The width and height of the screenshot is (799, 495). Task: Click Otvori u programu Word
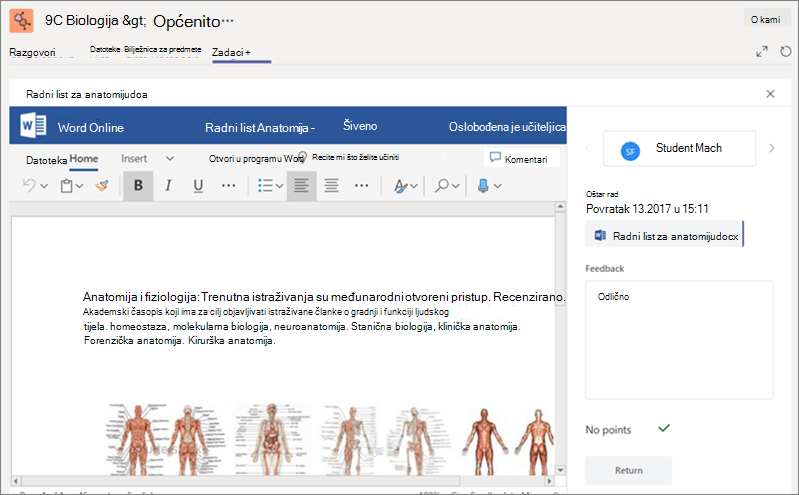[256, 159]
